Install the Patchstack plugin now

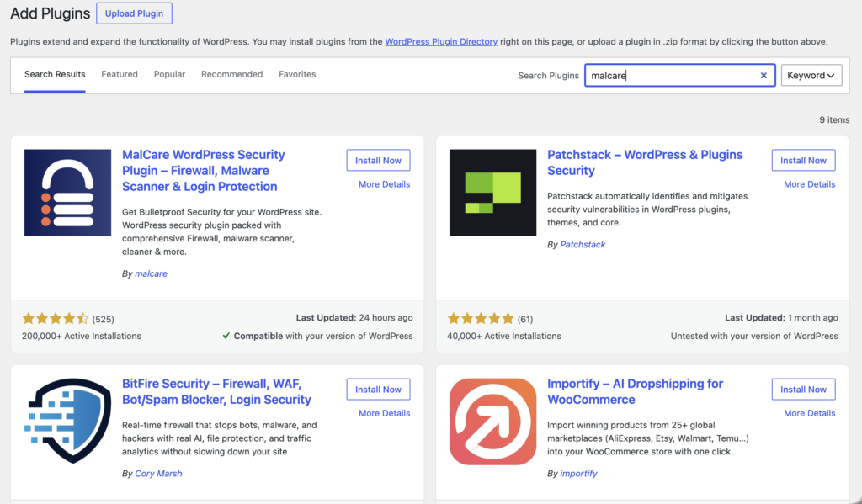tap(803, 161)
